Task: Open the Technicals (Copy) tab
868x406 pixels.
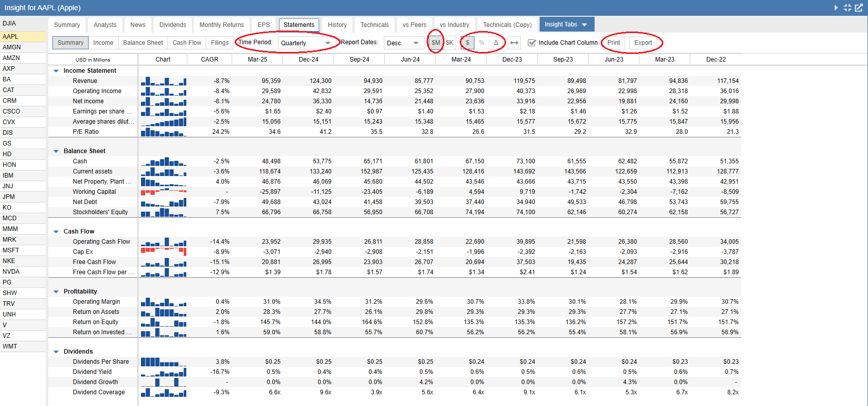Action: click(507, 25)
